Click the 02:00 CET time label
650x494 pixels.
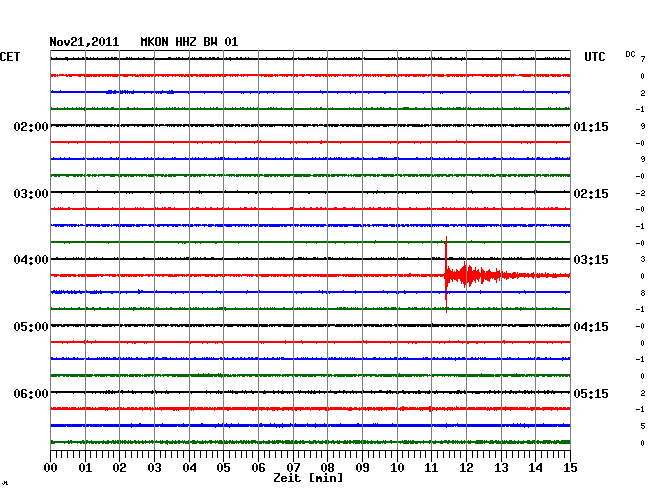tap(31, 126)
